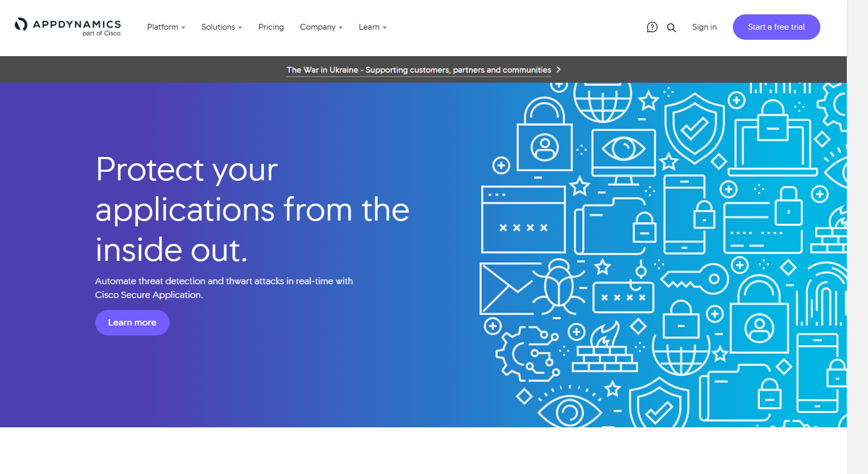The image size is (868, 474).
Task: Click the 'part of Cisco' tagline
Action: point(101,33)
